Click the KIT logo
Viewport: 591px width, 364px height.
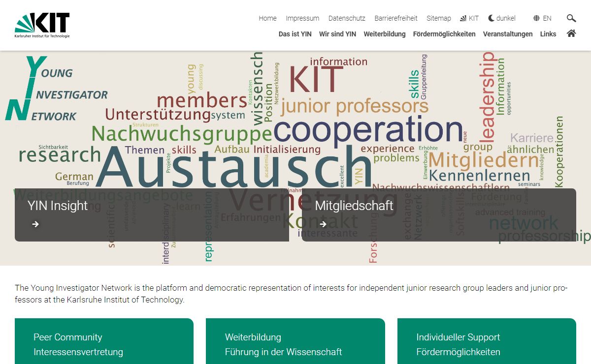point(42,26)
